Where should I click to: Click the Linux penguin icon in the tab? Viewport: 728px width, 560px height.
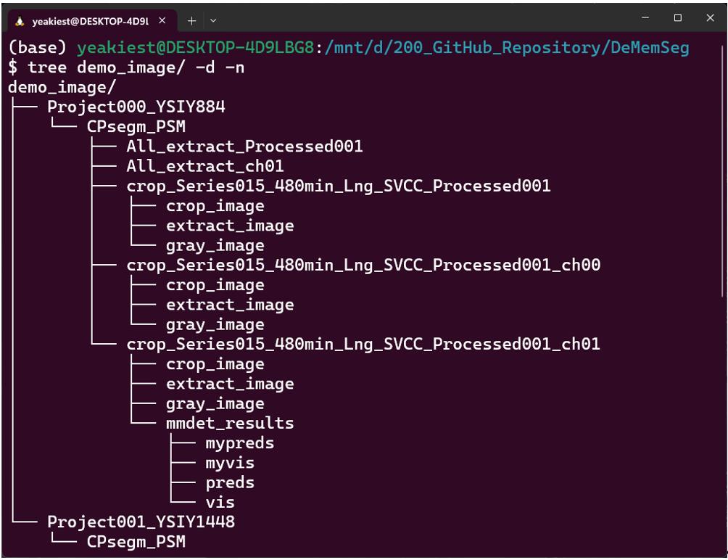pos(20,21)
